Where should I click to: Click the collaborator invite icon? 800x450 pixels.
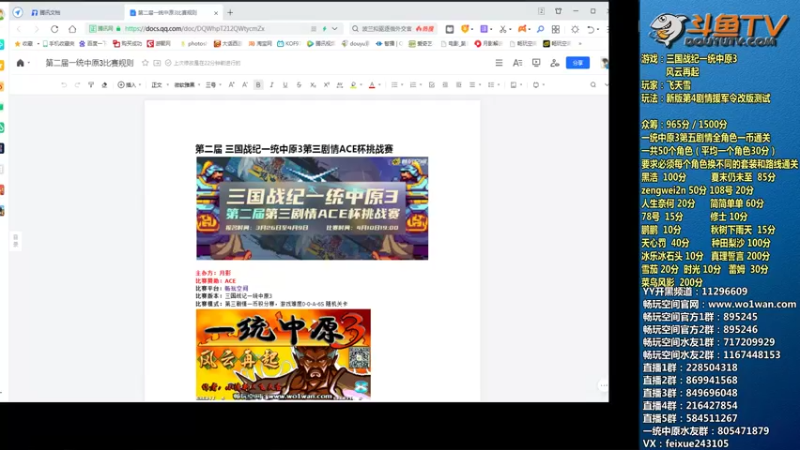pos(555,63)
